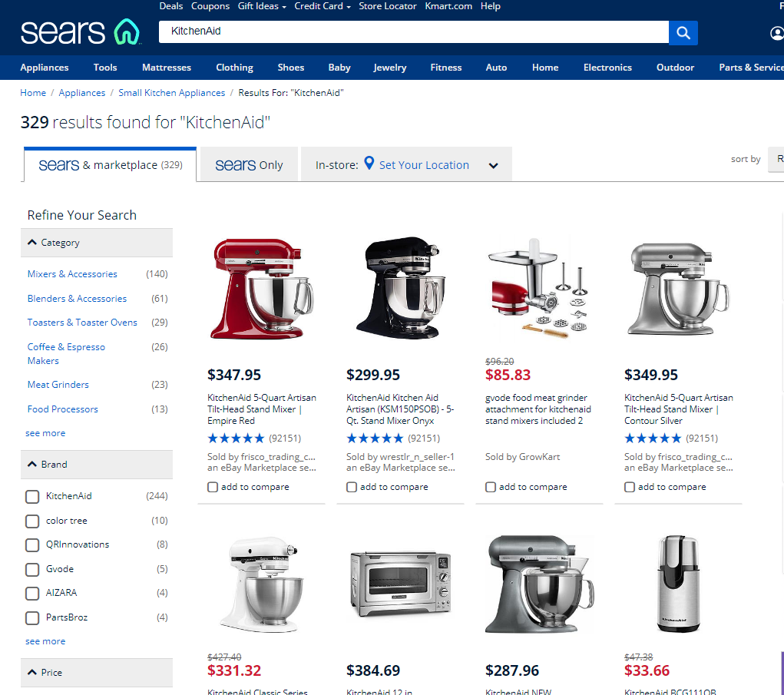Viewport: 784px width, 695px height.
Task: Click the Coupons link
Action: (210, 6)
